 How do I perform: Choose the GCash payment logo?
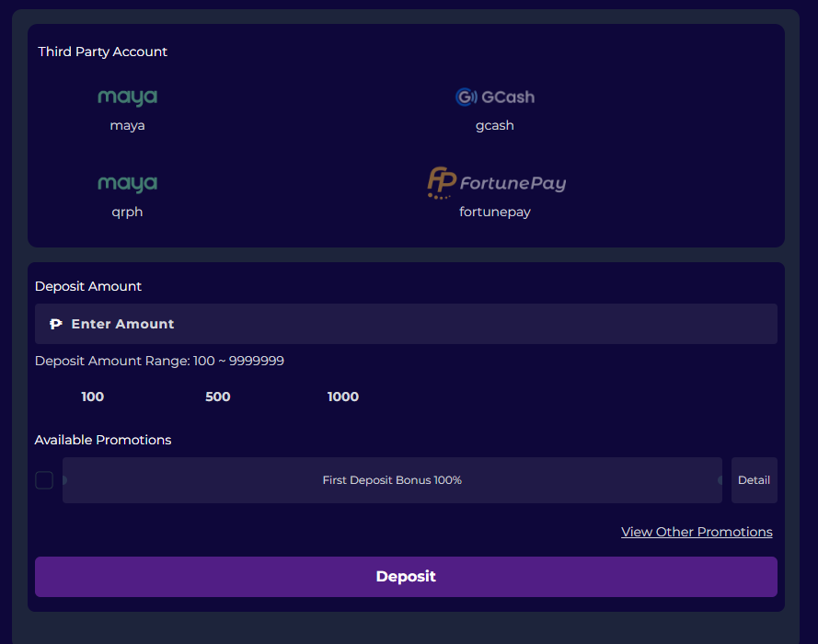[x=494, y=97]
